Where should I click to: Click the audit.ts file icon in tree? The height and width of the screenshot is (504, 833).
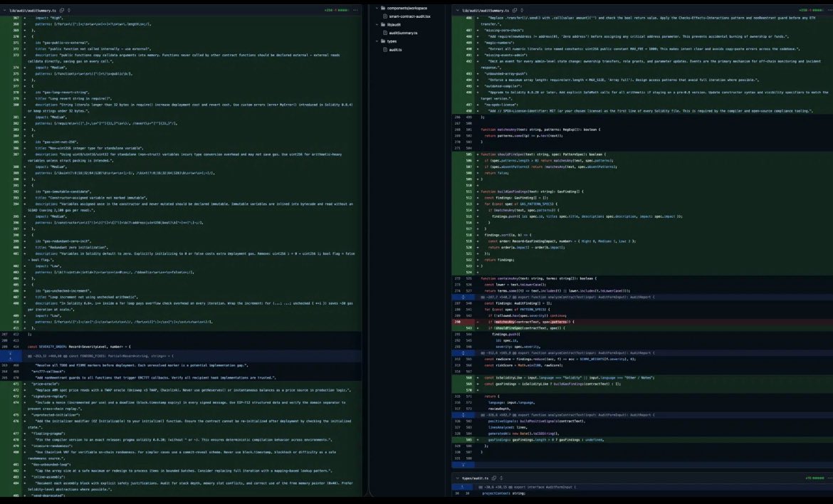[x=384, y=49]
